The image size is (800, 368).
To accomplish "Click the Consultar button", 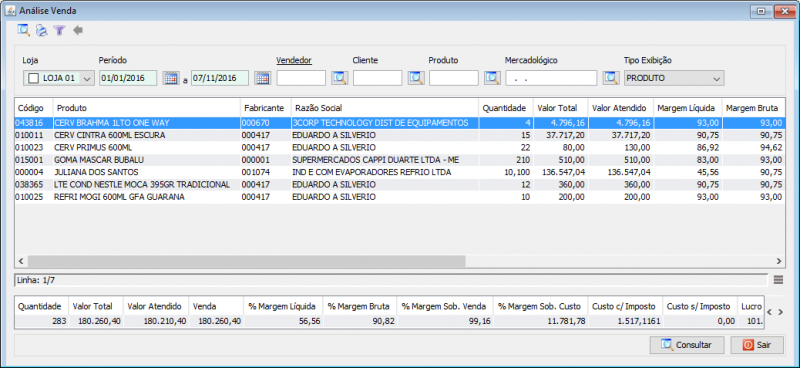I will 687,345.
